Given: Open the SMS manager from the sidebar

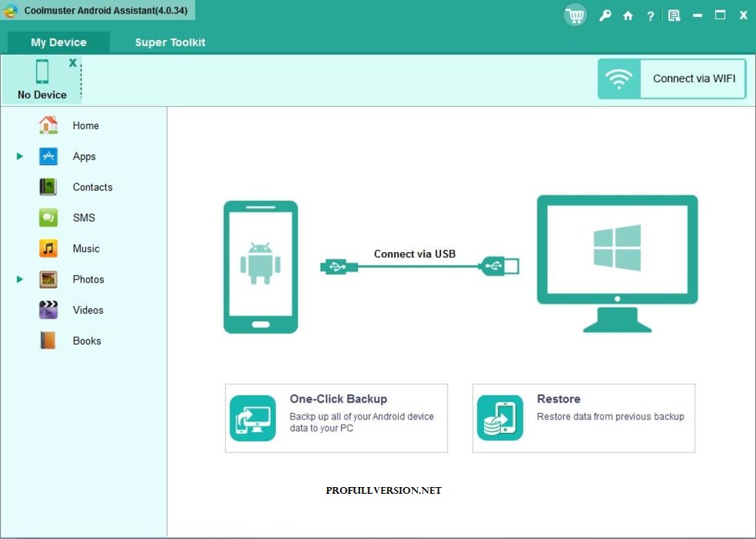Looking at the screenshot, I should (x=47, y=217).
